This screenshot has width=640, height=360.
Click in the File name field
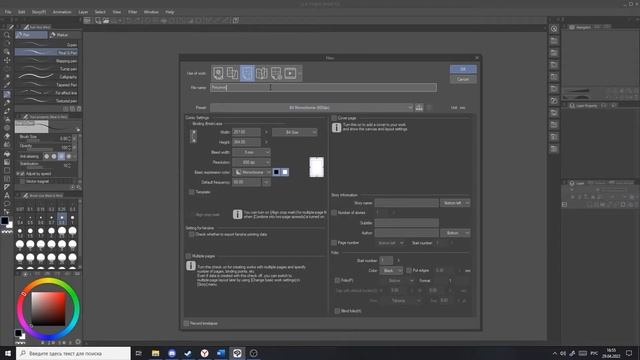(323, 87)
